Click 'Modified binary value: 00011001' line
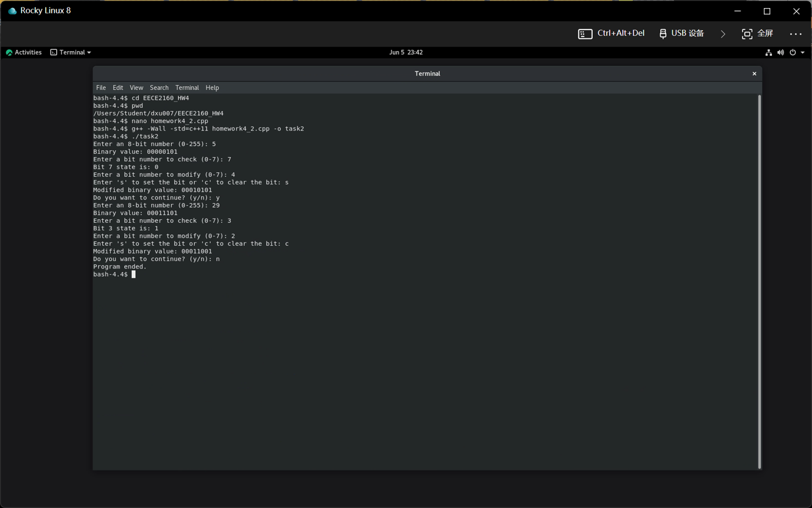 click(153, 252)
